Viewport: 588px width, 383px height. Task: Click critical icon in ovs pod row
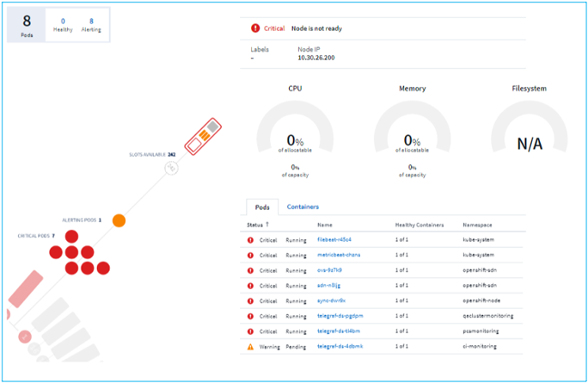(250, 270)
